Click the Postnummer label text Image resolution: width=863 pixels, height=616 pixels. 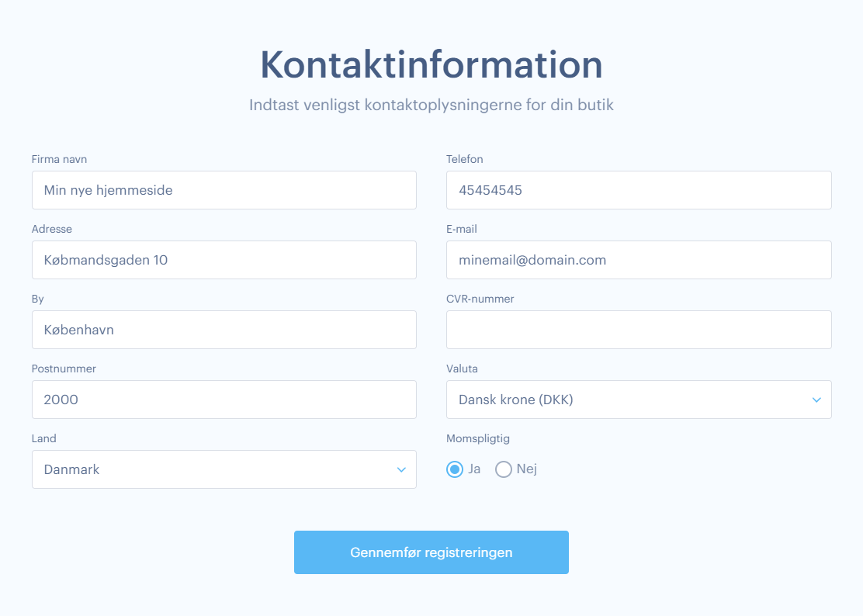pos(64,369)
